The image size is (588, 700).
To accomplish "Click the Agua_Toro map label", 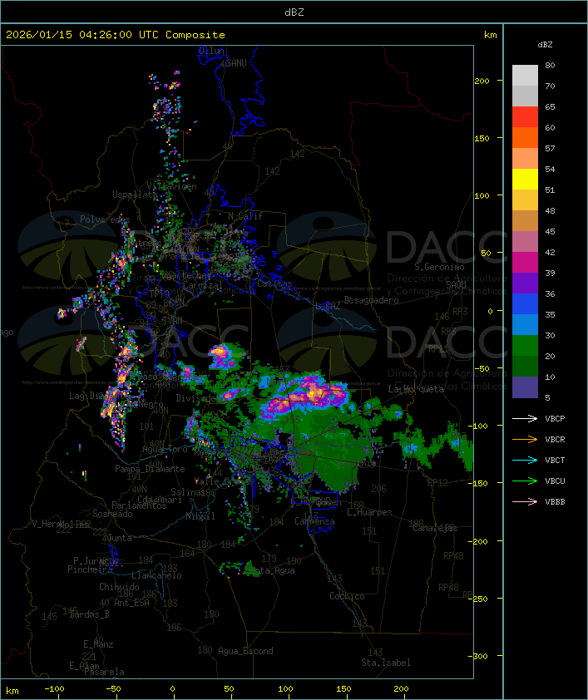I will coord(165,450).
